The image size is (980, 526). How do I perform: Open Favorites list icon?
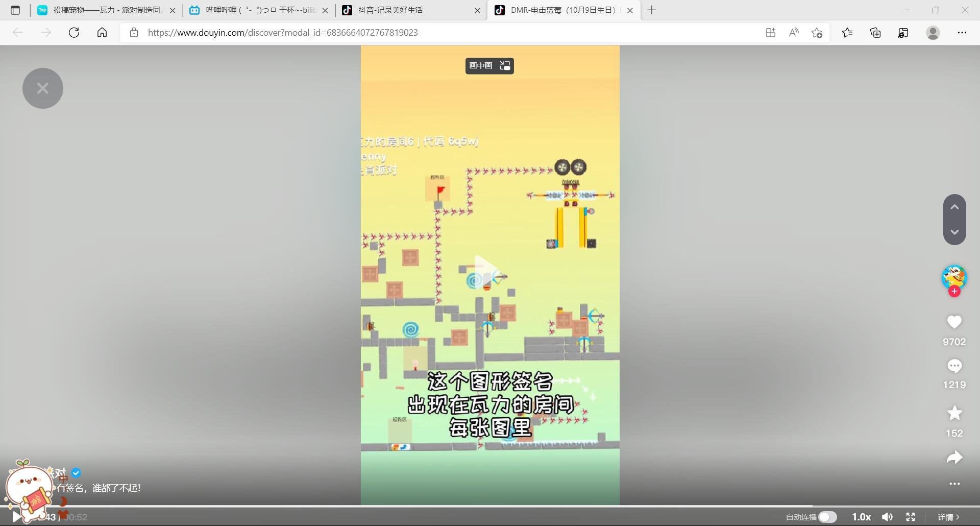coord(847,33)
